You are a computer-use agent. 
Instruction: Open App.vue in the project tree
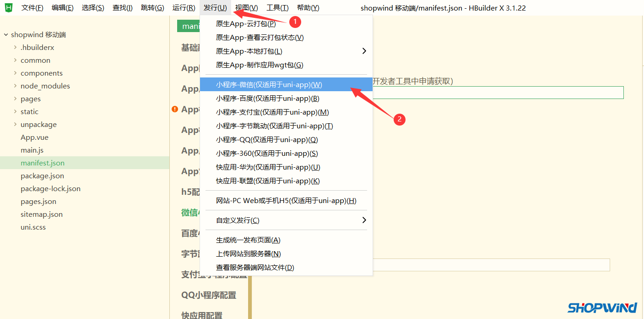point(34,137)
